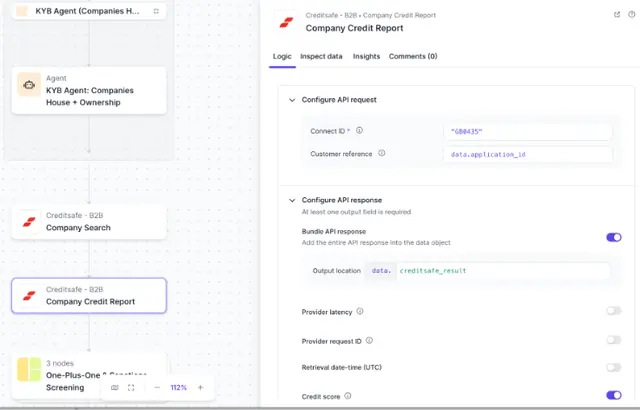This screenshot has height=410, width=640.
Task: Collapse Configure API response section
Action: tap(292, 200)
